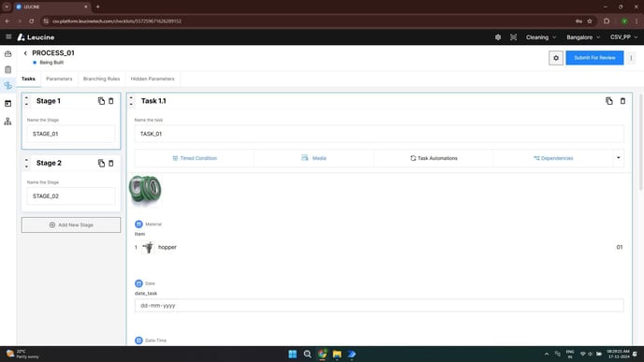Open the Cleaning dropdown

541,37
